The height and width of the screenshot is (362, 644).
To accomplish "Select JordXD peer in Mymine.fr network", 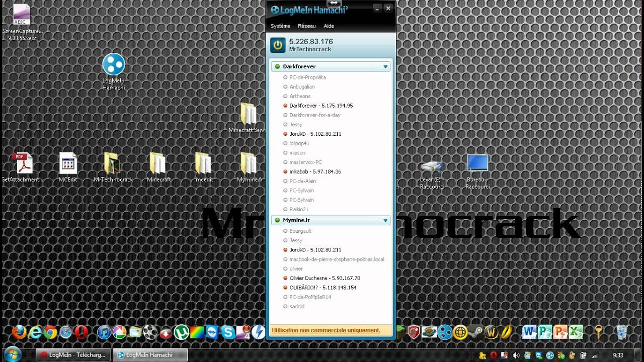I will 315,250.
